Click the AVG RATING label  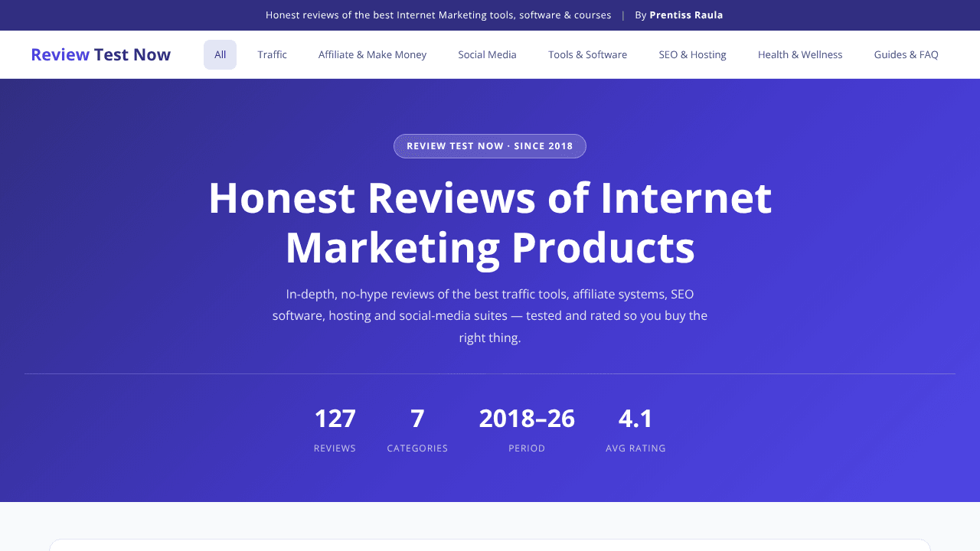tap(635, 448)
